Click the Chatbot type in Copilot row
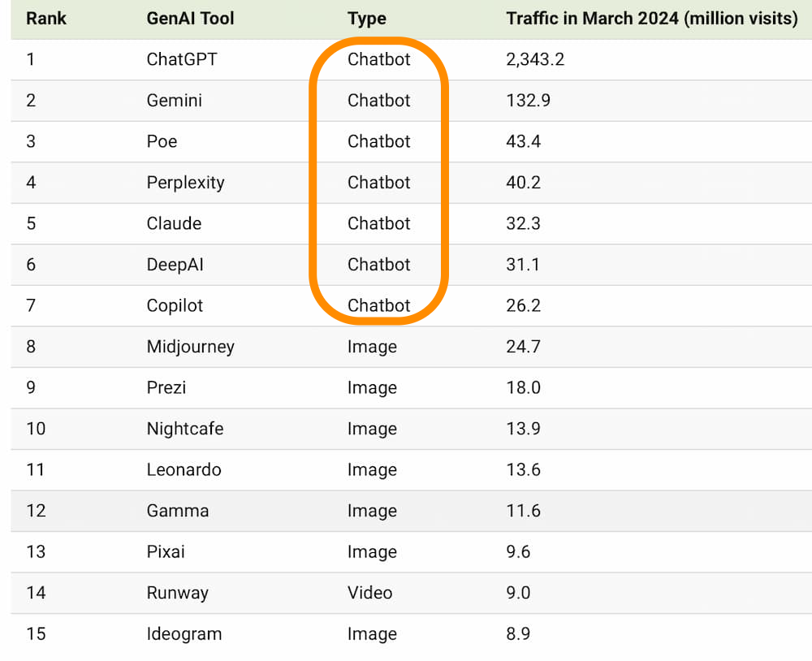 click(x=379, y=305)
